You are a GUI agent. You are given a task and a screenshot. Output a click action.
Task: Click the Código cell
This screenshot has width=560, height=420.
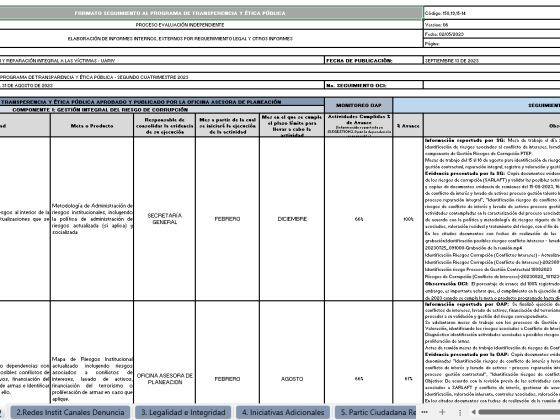492,13
